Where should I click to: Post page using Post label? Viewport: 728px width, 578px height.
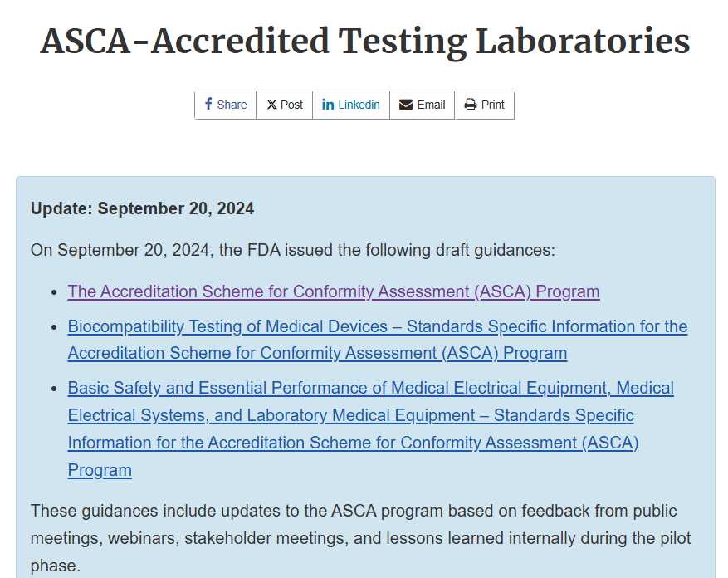pyautogui.click(x=291, y=105)
